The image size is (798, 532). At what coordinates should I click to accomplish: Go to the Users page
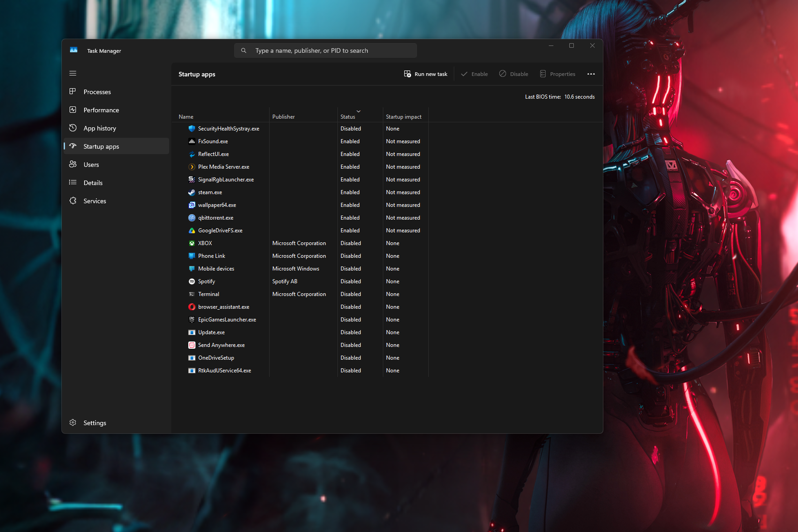[x=117, y=164]
